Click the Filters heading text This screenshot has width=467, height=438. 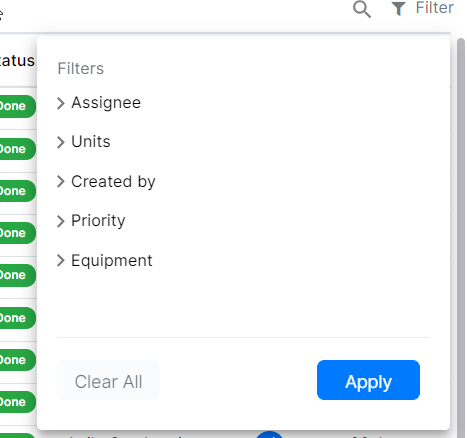tap(81, 68)
